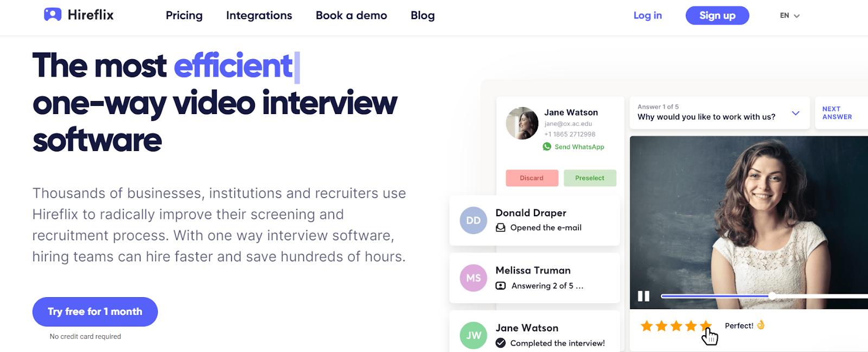Click the DD avatar for Donald Draper

pyautogui.click(x=474, y=221)
